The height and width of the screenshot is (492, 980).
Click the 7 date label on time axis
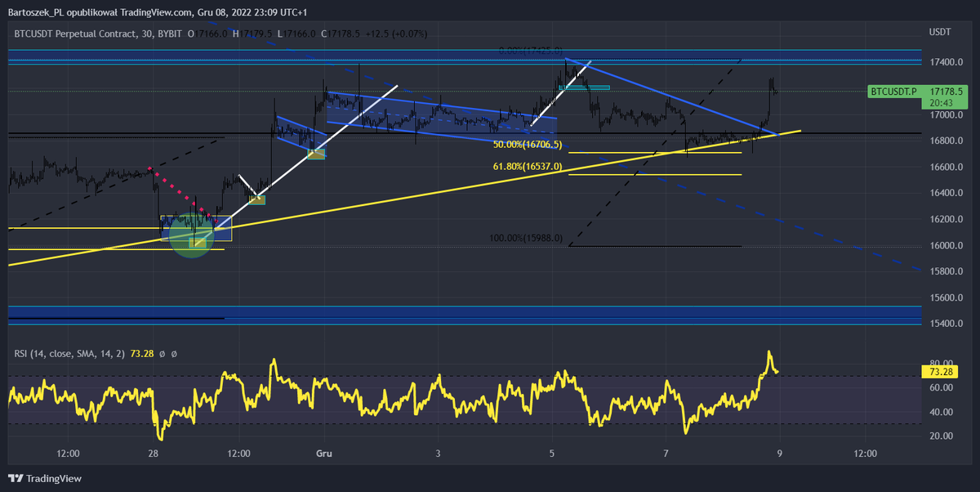coord(666,453)
